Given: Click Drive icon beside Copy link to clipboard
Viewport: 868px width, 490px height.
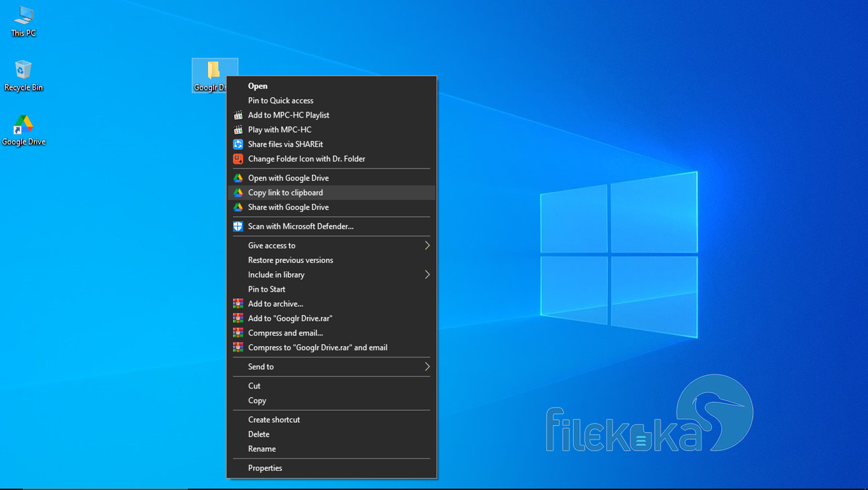Looking at the screenshot, I should click(x=238, y=193).
